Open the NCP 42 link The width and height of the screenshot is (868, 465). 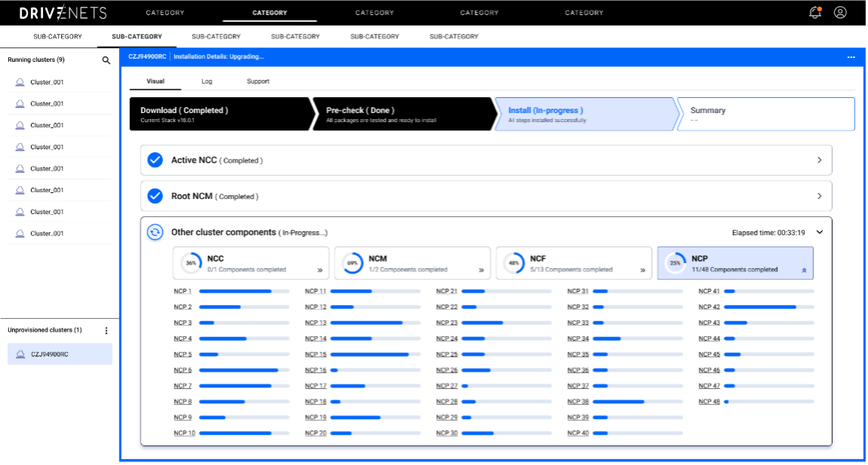(x=709, y=307)
